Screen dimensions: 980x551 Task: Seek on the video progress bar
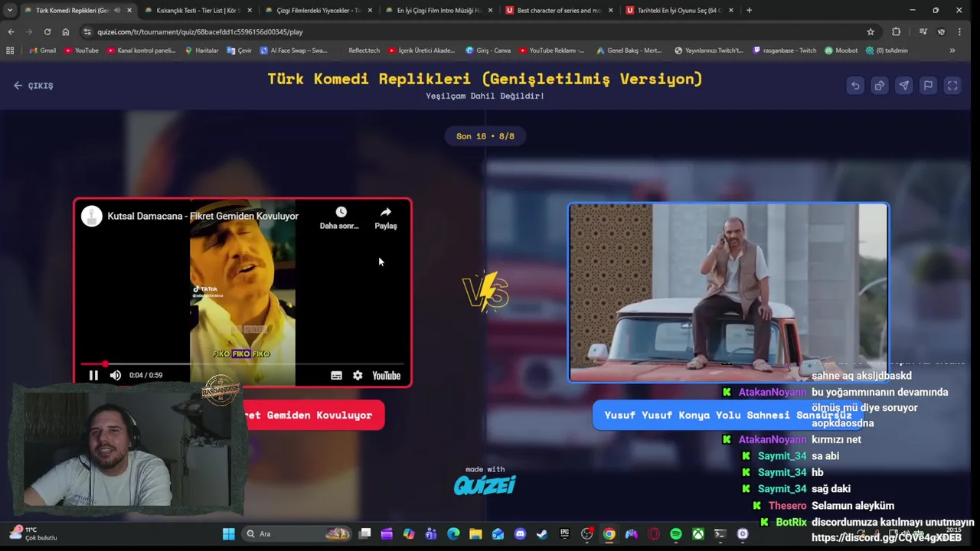coord(243,364)
